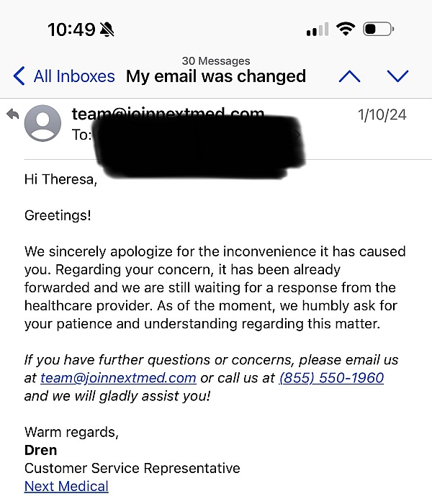
Task: Tap the battery status icon
Action: [378, 30]
